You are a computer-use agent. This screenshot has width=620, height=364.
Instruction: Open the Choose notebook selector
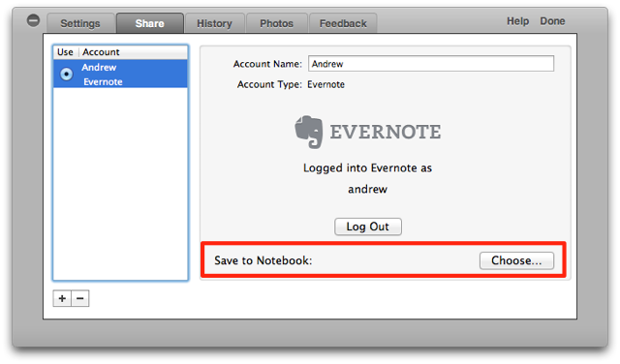(516, 260)
